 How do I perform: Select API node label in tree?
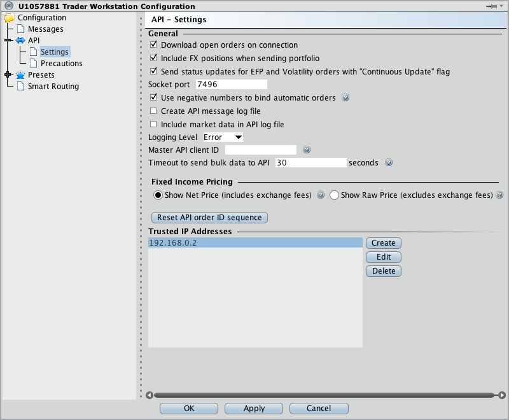tap(34, 41)
